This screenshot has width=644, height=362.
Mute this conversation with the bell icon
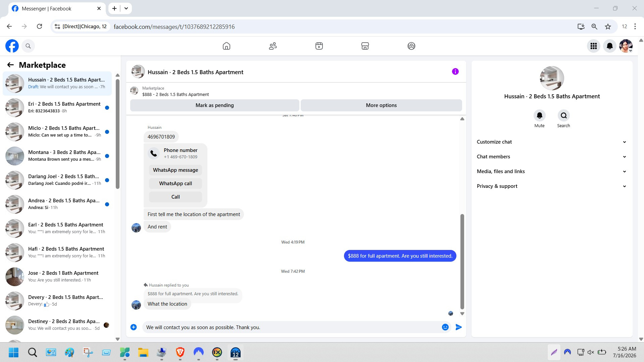[x=539, y=115]
